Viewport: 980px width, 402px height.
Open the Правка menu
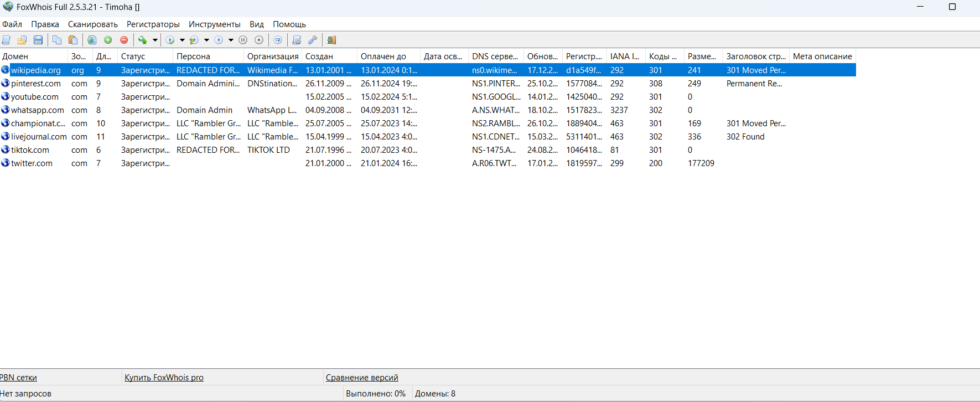pyautogui.click(x=45, y=24)
